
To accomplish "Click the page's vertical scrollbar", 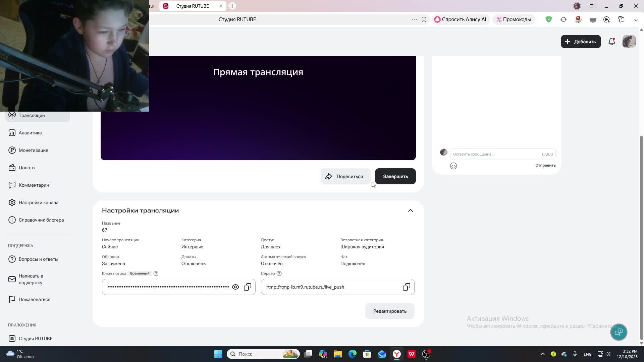I will pyautogui.click(x=641, y=235).
